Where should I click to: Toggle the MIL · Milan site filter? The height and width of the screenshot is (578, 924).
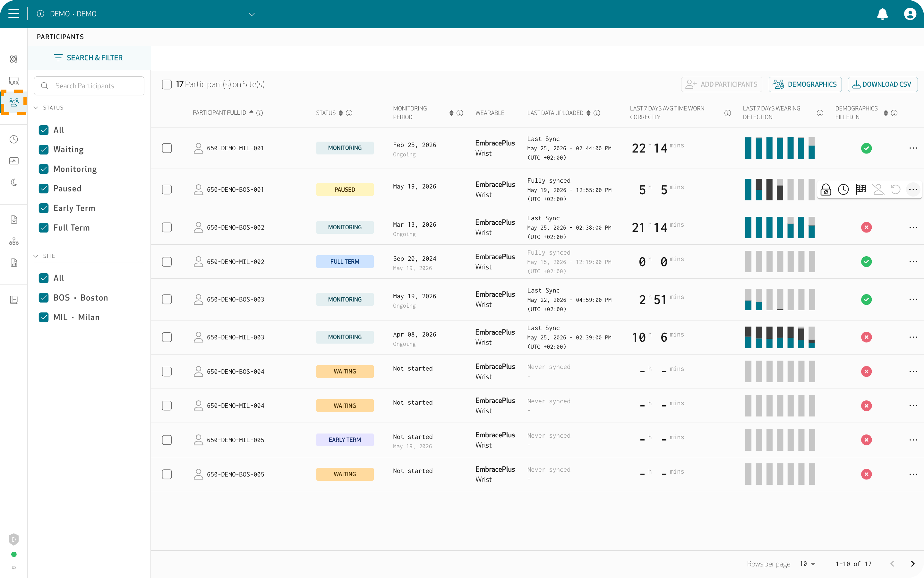pyautogui.click(x=44, y=317)
